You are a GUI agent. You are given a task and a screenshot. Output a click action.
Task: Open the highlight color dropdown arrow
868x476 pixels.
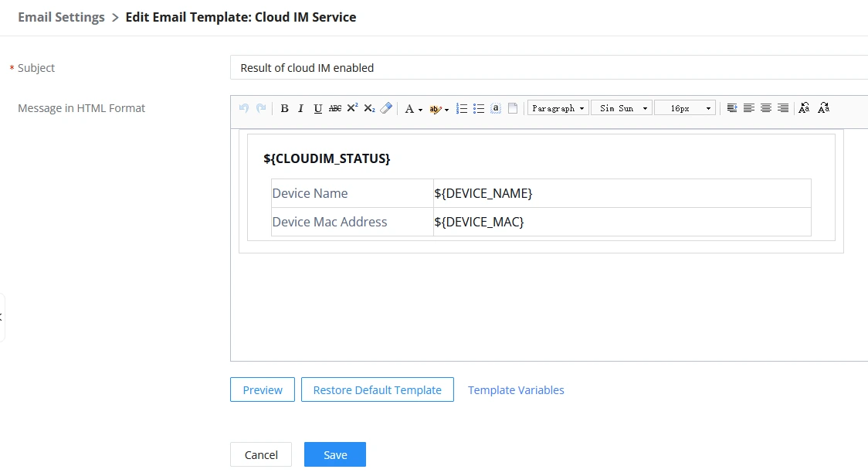tap(446, 110)
